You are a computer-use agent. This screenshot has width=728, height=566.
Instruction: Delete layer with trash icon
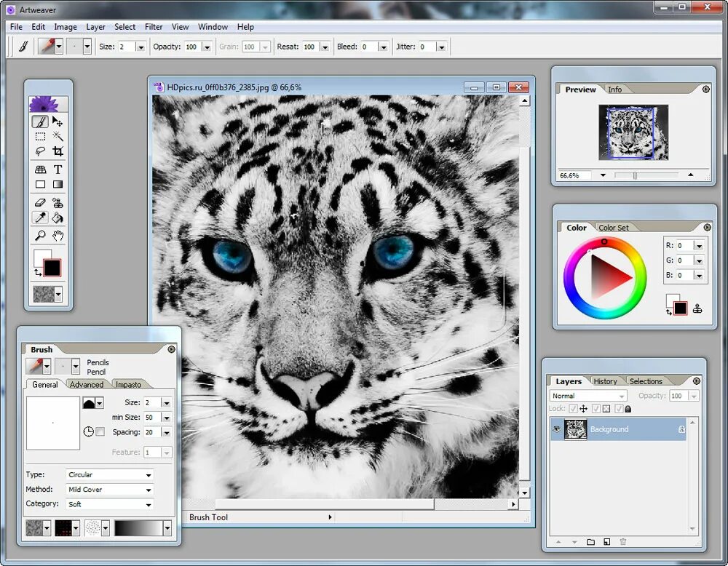point(623,542)
